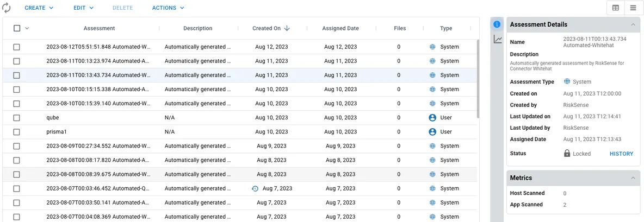644x222 pixels.
Task: Check the 2023-08-08T00:08:39.675 assessment row
Action: (16, 174)
